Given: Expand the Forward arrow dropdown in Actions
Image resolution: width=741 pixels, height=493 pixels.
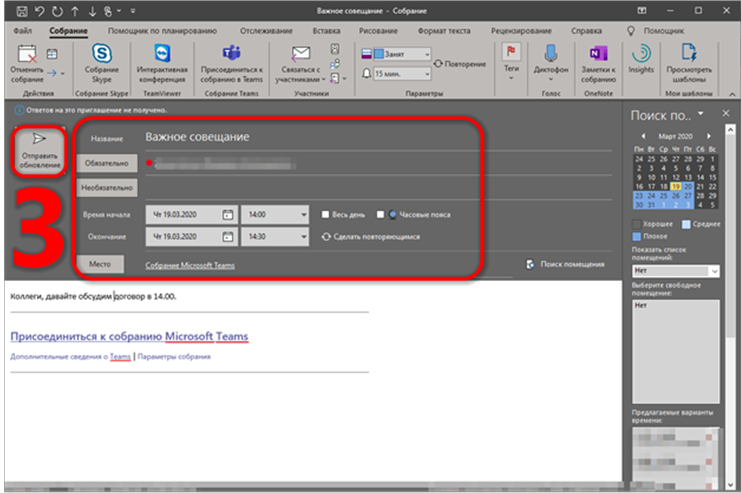Looking at the screenshot, I should tap(63, 73).
